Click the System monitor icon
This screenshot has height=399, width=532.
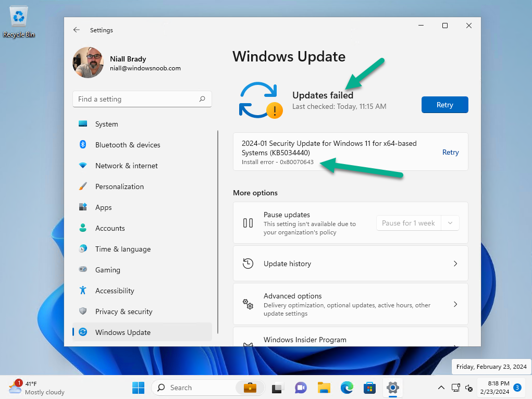[83, 123]
